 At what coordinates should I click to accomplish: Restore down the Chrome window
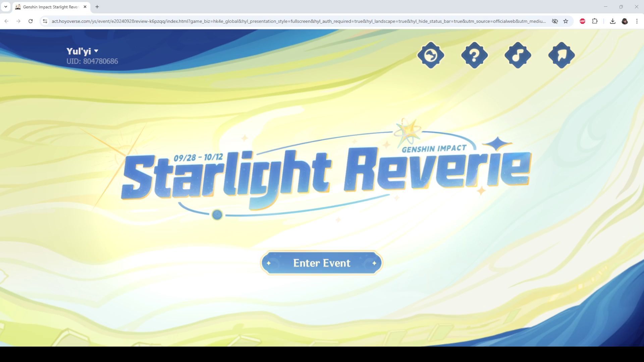(x=621, y=7)
